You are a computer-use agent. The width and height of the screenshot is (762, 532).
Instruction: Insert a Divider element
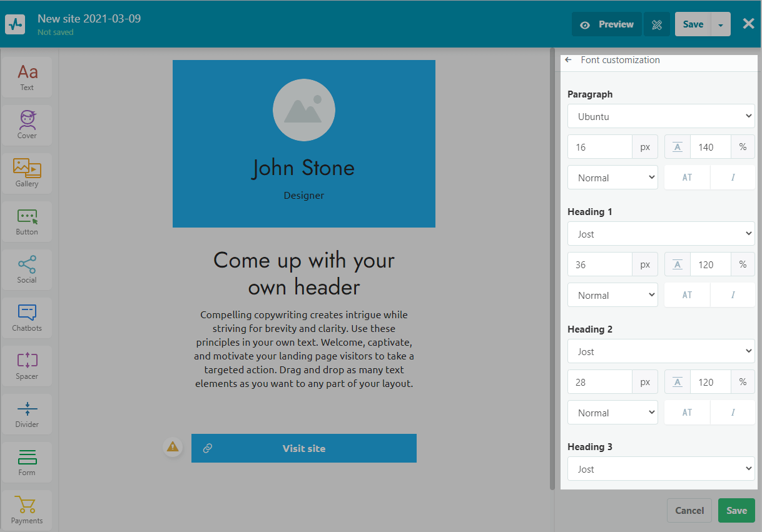click(27, 414)
